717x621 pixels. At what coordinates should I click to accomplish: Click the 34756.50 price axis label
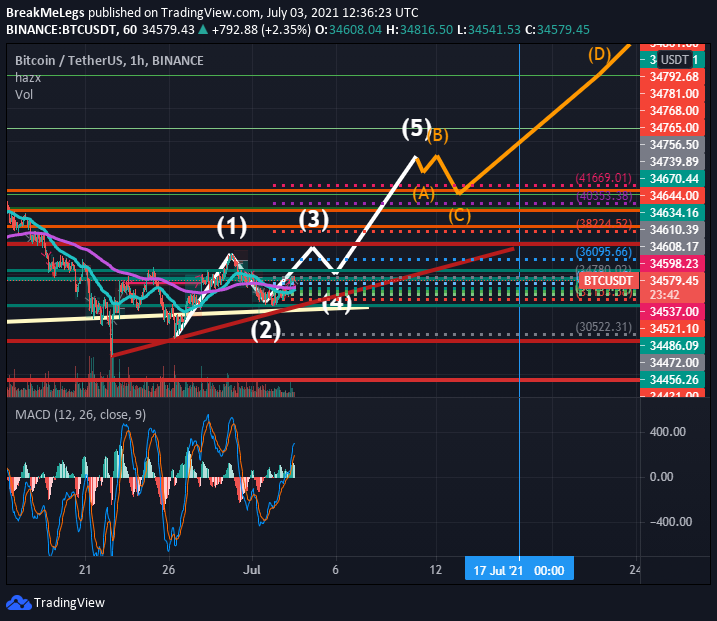point(674,145)
